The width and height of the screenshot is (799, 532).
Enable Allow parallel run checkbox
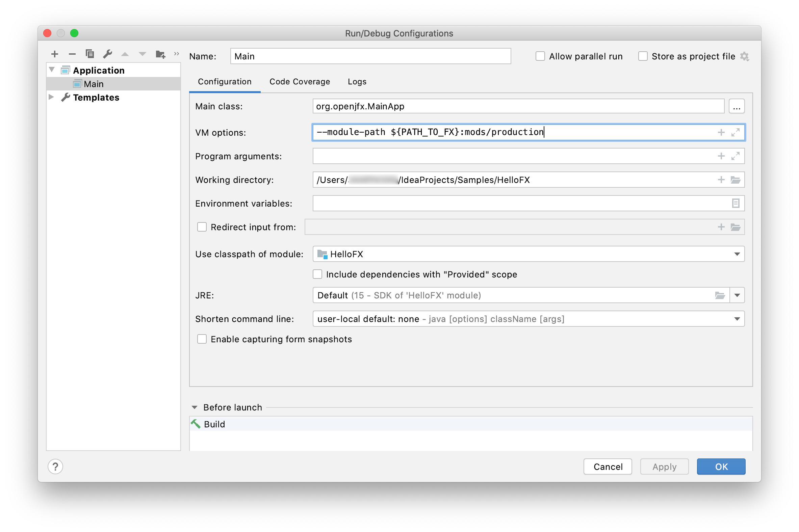pos(540,56)
